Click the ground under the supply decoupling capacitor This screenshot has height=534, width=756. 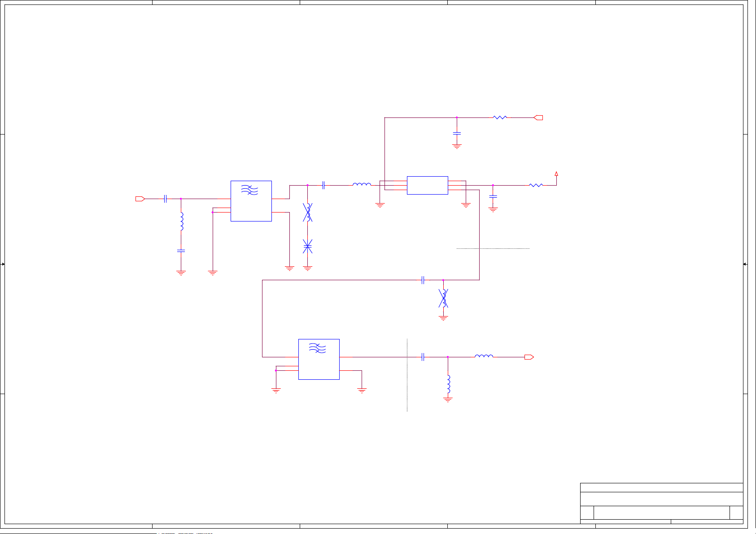click(493, 209)
